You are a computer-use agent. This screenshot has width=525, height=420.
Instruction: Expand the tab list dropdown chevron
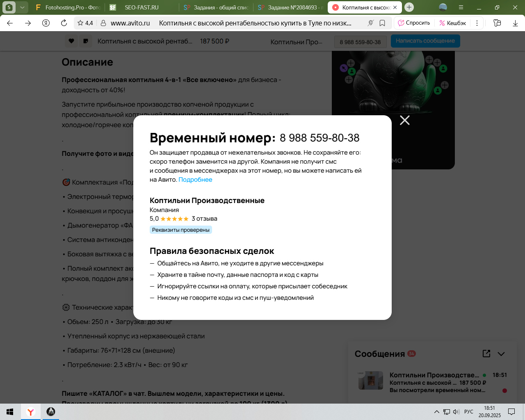point(22,7)
